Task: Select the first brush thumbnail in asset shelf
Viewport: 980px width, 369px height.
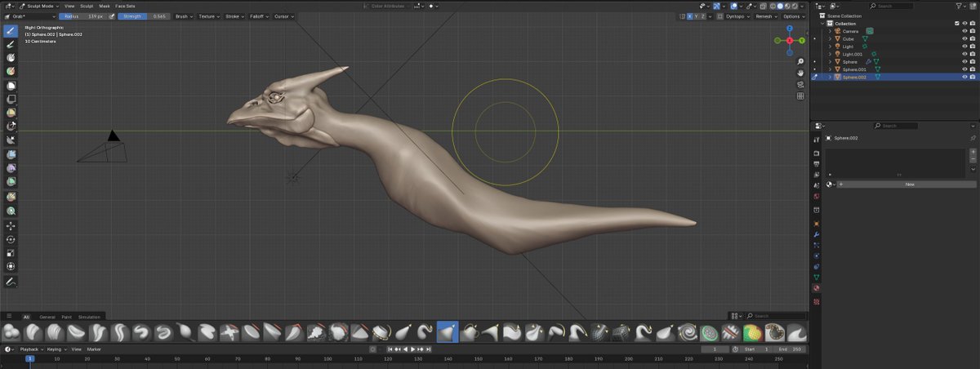Action: 11,331
